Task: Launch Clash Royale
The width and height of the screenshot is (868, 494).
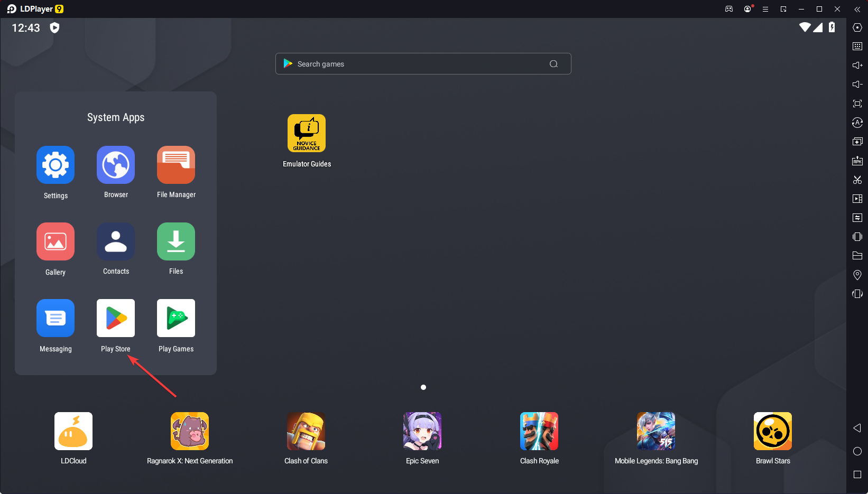Action: point(539,431)
